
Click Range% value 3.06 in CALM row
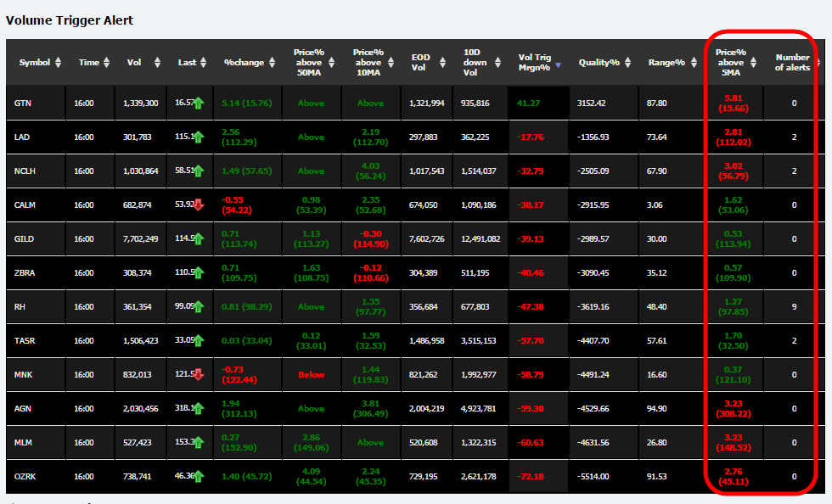point(655,204)
